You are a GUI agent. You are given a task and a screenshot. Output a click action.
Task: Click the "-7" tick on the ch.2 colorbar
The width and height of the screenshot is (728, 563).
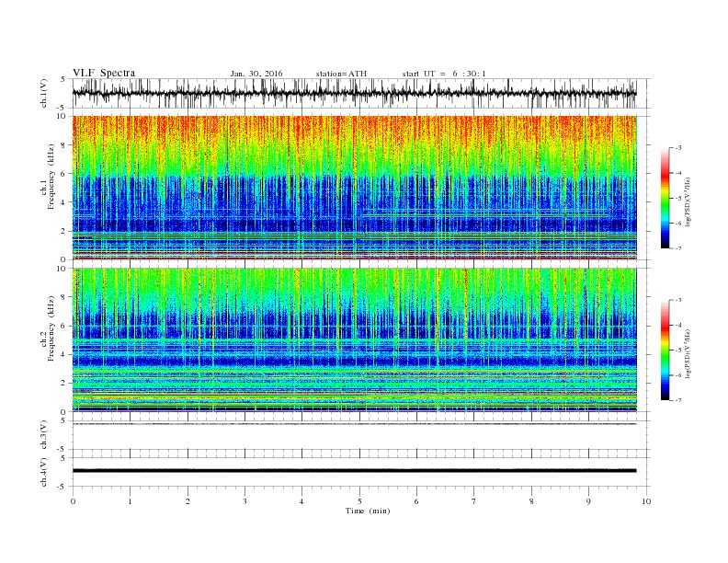point(678,400)
